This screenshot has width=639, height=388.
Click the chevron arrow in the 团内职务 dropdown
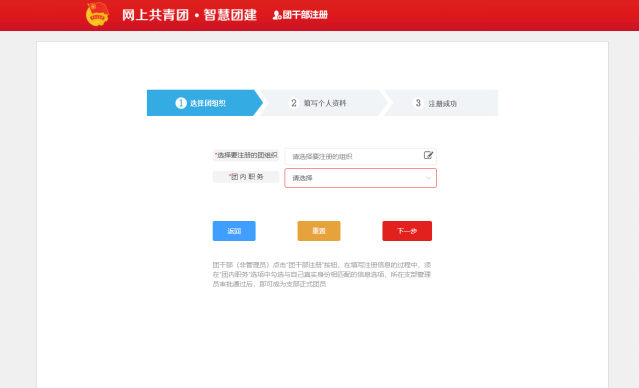428,178
